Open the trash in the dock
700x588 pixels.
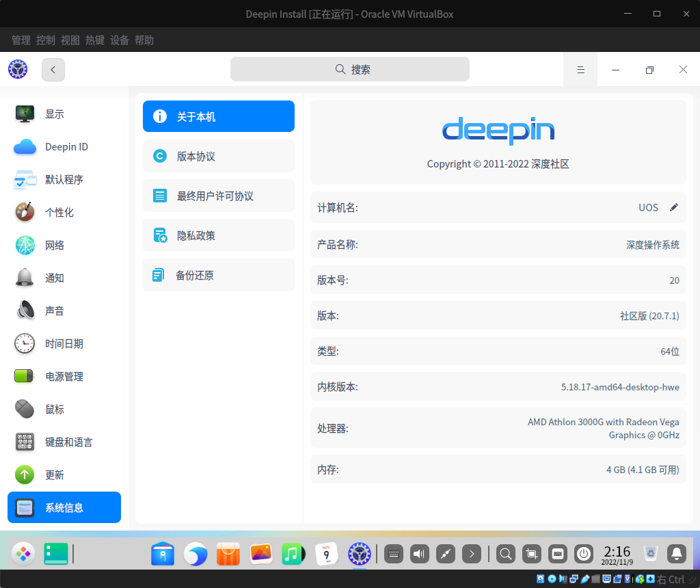[651, 554]
